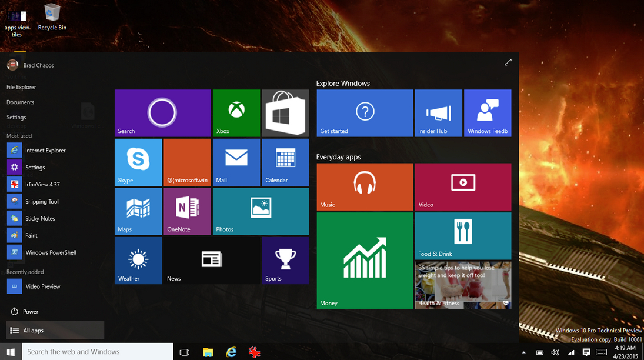Open the Search Cortana tile
This screenshot has width=644, height=360.
click(163, 113)
